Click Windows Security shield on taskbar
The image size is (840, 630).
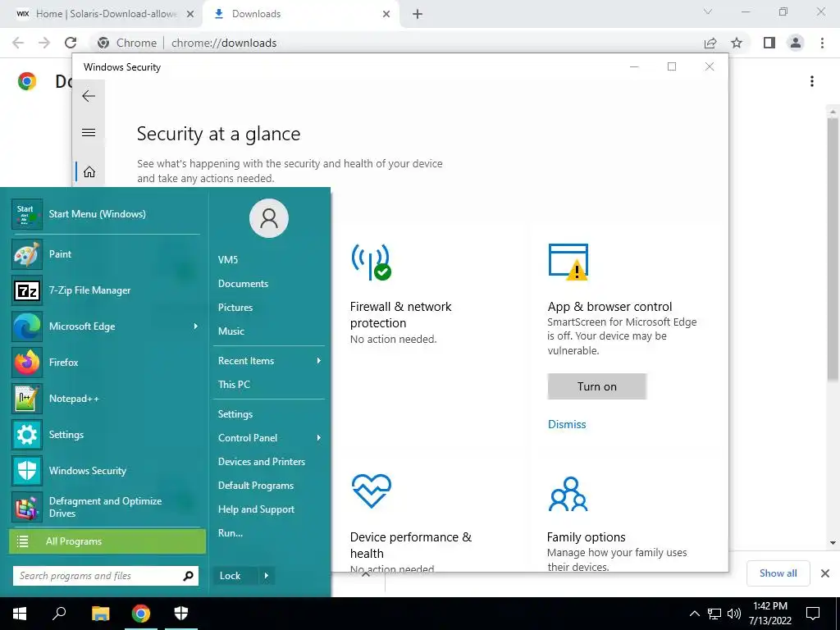181,614
